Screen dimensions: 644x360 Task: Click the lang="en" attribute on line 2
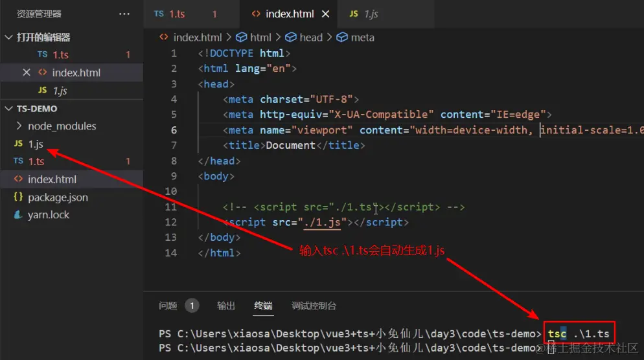(263, 69)
